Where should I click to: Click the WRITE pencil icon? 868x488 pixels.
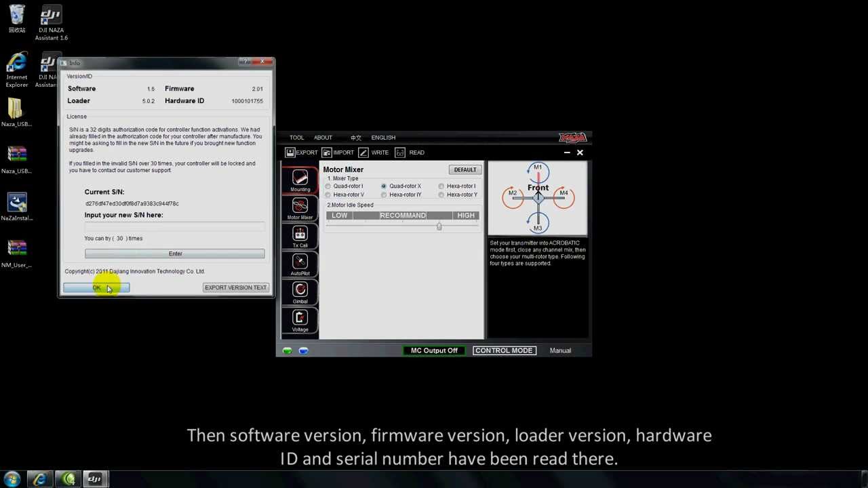(363, 152)
